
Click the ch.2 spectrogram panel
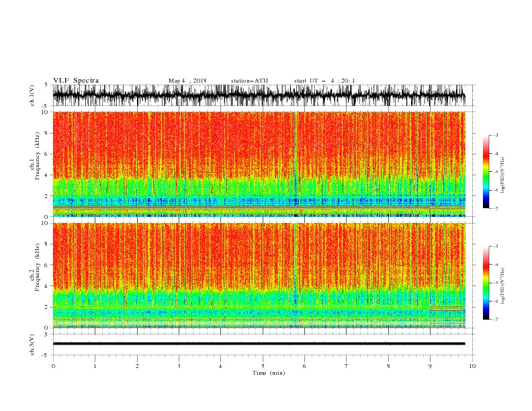(x=259, y=275)
